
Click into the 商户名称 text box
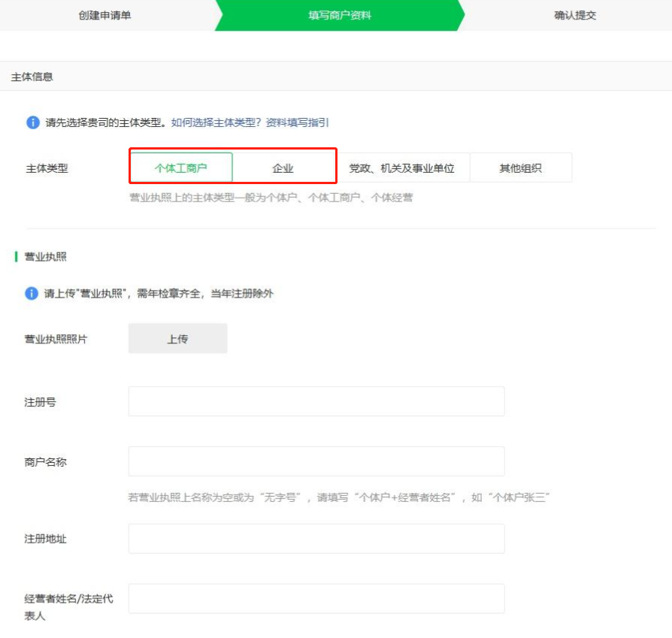tap(316, 461)
